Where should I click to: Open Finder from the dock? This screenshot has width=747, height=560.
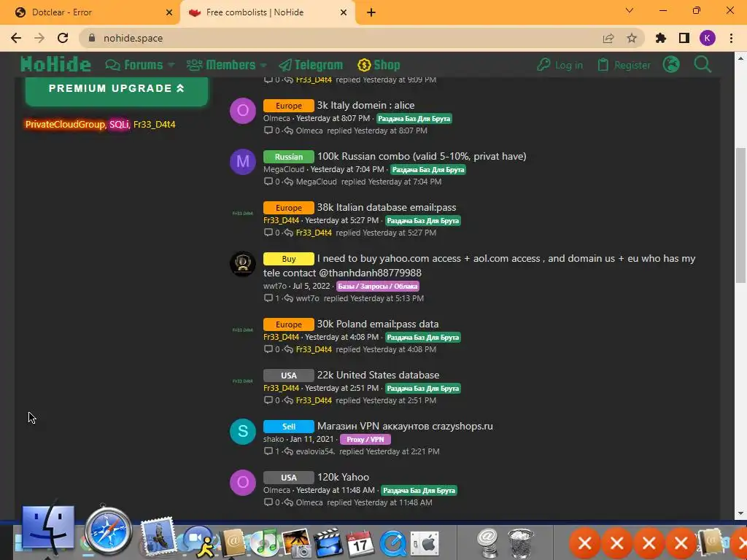pos(48,529)
